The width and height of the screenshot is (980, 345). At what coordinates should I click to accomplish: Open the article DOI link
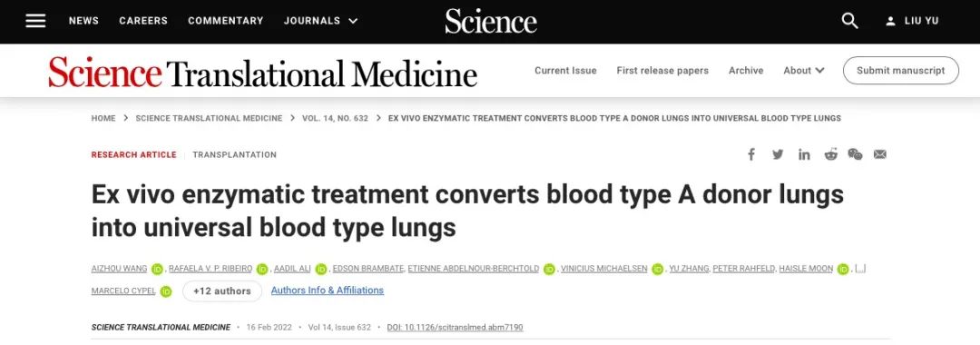pyautogui.click(x=455, y=328)
